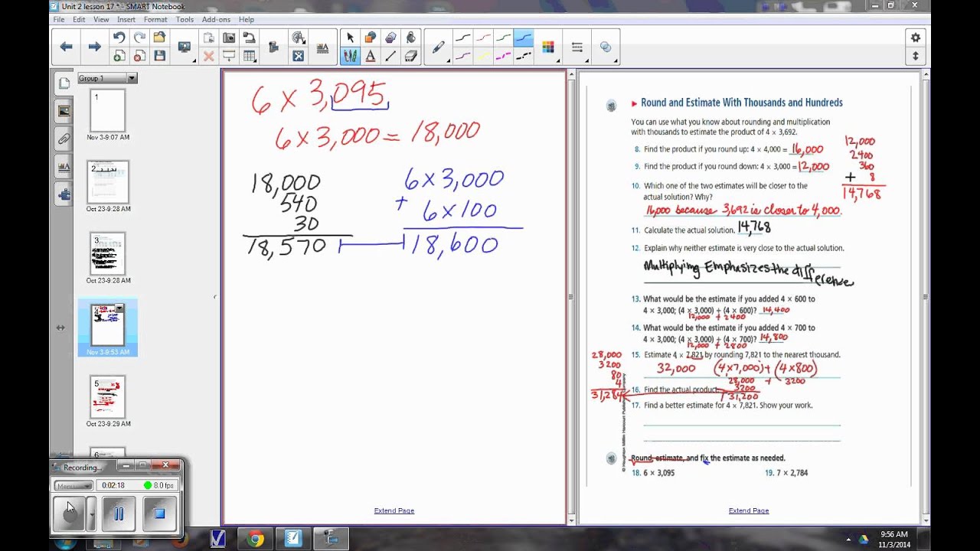Screen dimensions: 980x551
Task: Choose the yellow highlighter pen style
Action: point(483,55)
